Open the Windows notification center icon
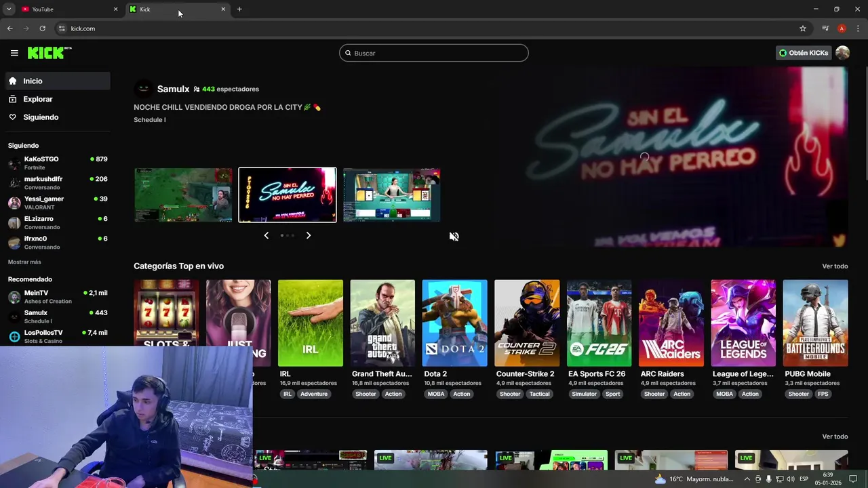 (854, 479)
